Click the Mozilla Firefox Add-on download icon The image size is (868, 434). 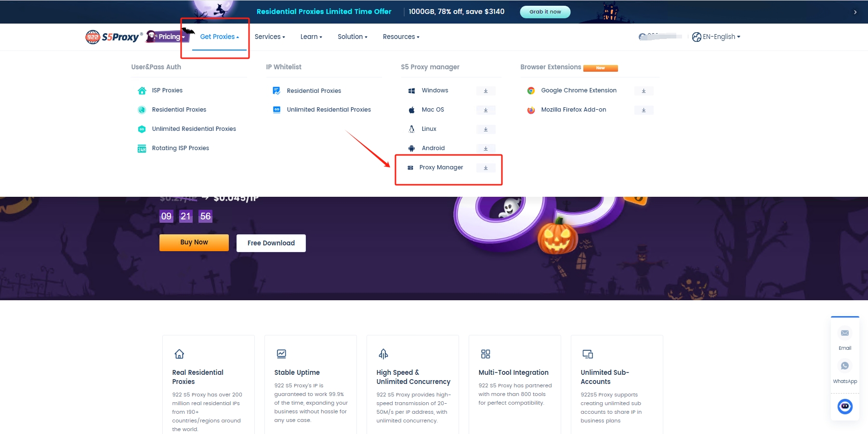tap(644, 110)
